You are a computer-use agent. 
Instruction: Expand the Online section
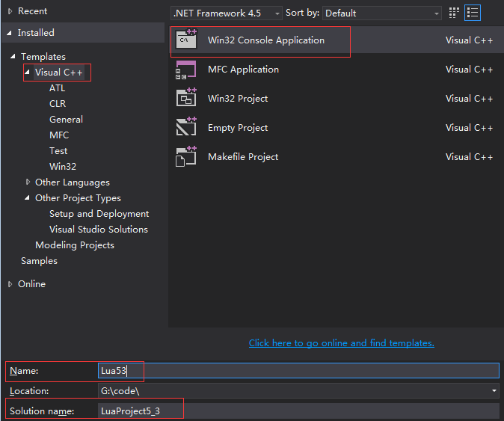coord(10,284)
